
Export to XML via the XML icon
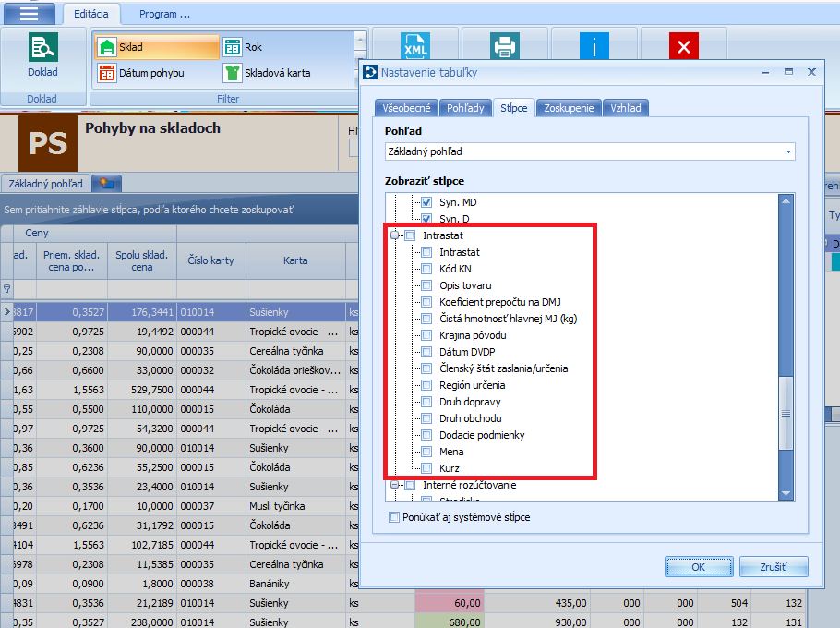click(415, 46)
